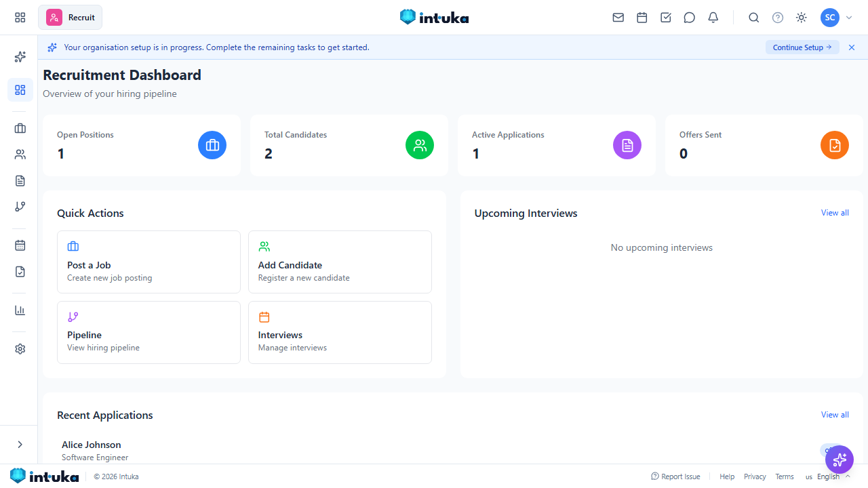Image resolution: width=868 pixels, height=488 pixels.
Task: Click the Offers Sent orange icon
Action: [835, 145]
